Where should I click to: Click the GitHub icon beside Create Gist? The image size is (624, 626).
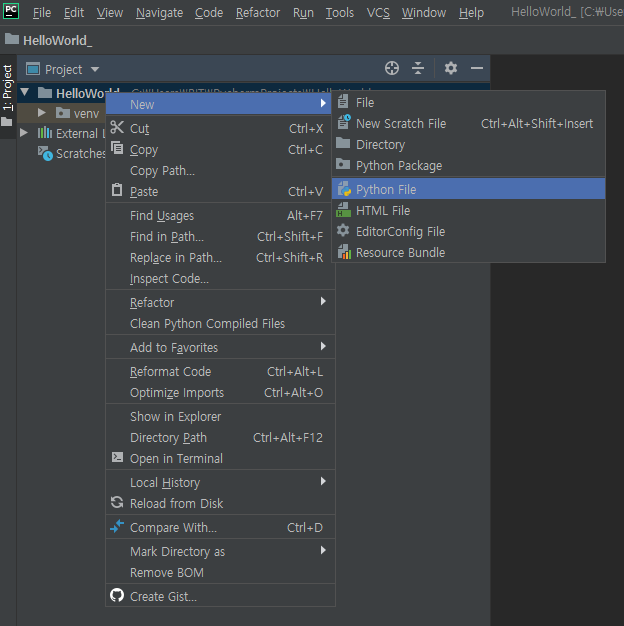pyautogui.click(x=117, y=595)
